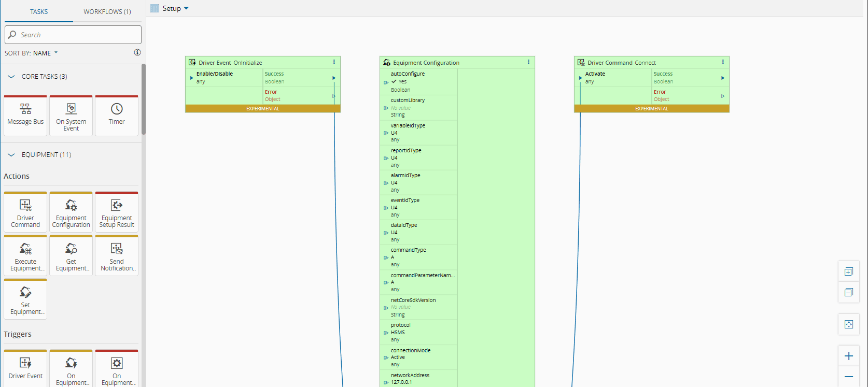Image resolution: width=868 pixels, height=387 pixels.
Task: Select the Driver Command action tile
Action: click(25, 212)
